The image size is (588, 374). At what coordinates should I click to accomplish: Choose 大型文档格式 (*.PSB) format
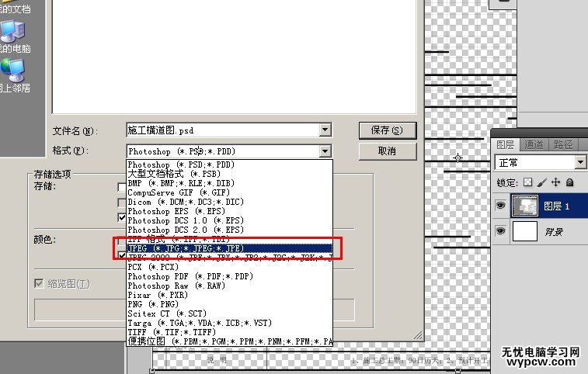point(229,174)
